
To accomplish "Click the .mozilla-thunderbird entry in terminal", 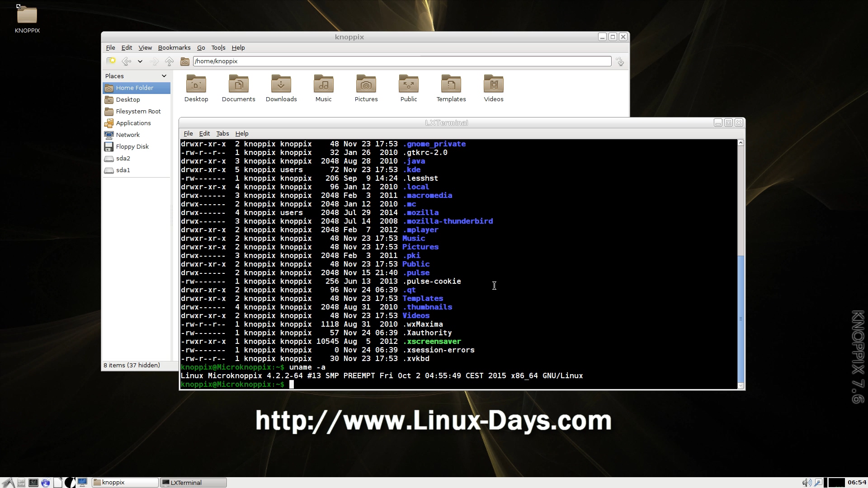I will coord(448,221).
